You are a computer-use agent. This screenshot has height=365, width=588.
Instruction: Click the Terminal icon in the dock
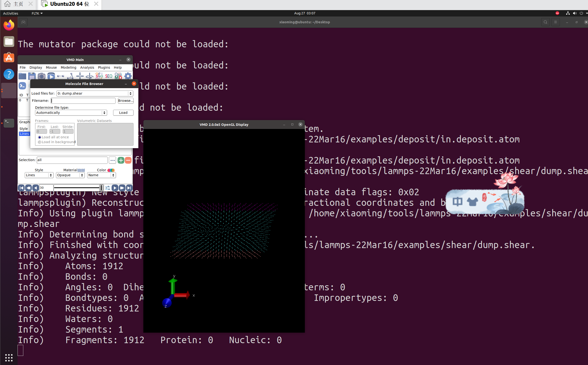9,123
